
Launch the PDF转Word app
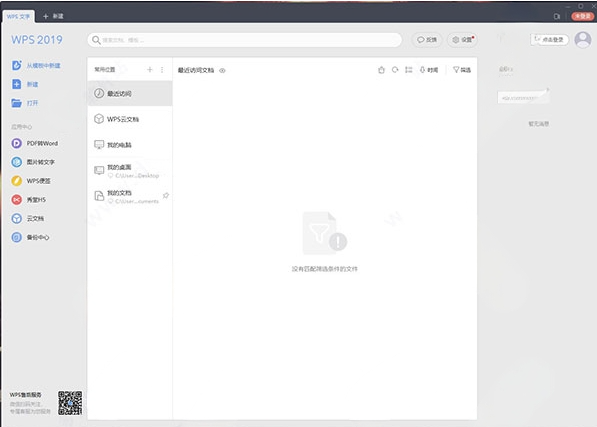(x=35, y=143)
